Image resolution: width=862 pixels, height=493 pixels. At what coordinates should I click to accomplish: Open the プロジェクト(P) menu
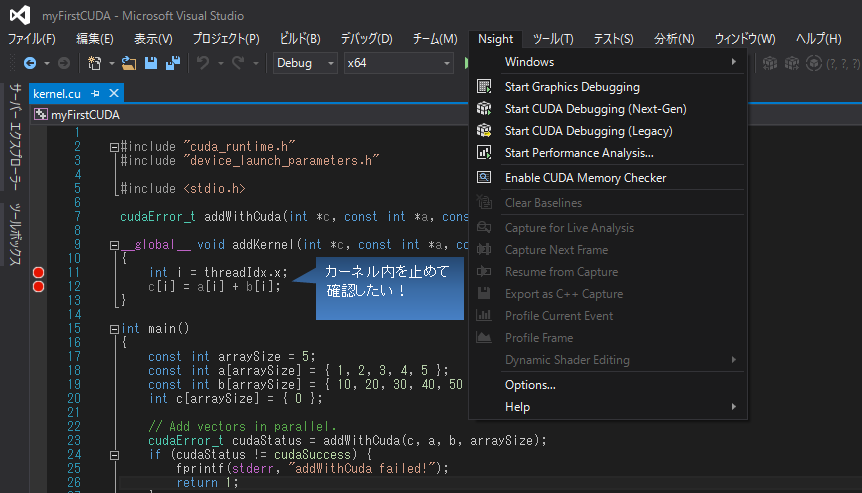[226, 38]
